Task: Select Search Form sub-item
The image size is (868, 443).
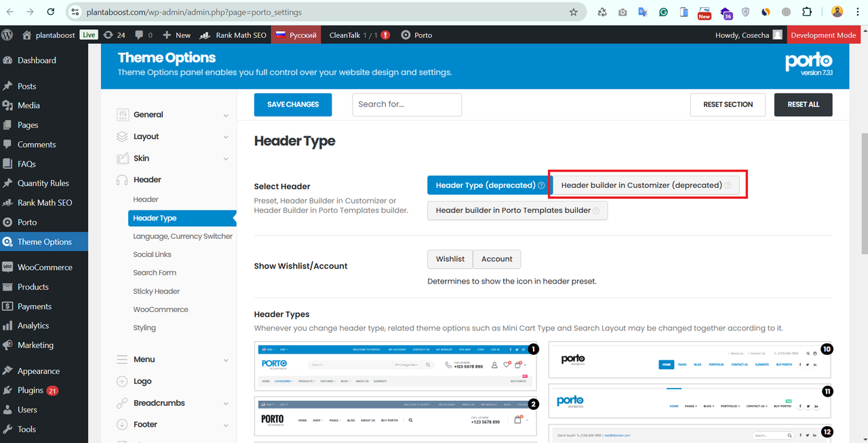Action: 155,273
